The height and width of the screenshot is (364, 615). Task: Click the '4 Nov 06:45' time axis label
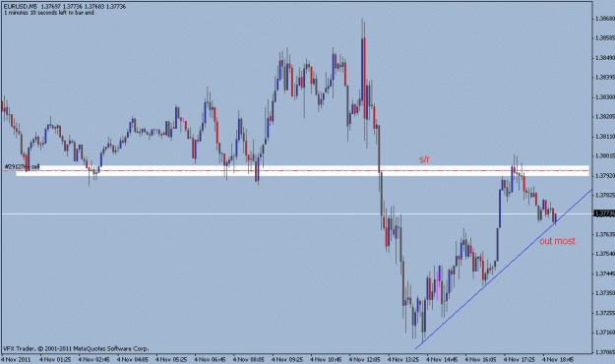[x=211, y=359]
